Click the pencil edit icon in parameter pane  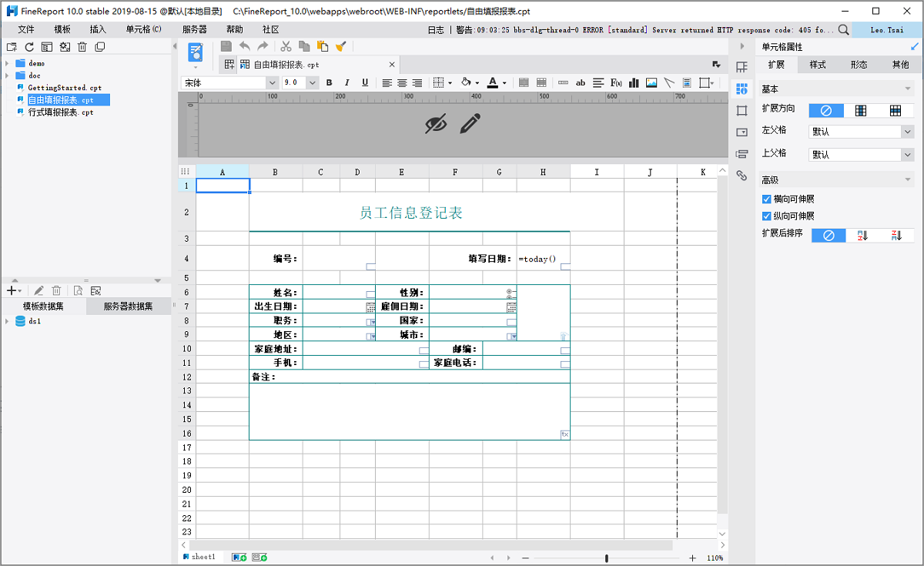(470, 123)
